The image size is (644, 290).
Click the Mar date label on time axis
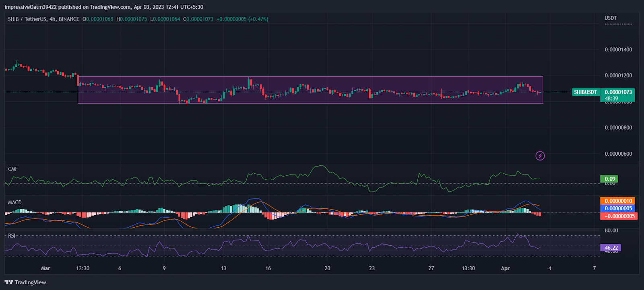coord(45,268)
